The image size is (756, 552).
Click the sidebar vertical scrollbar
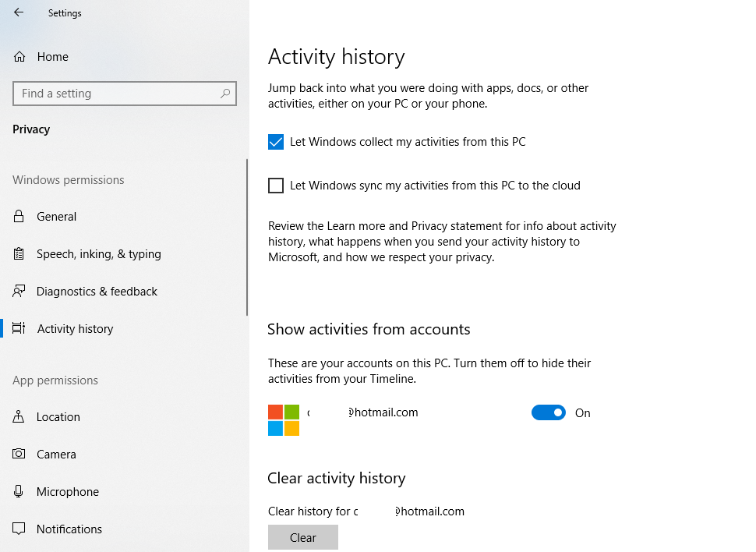247,237
